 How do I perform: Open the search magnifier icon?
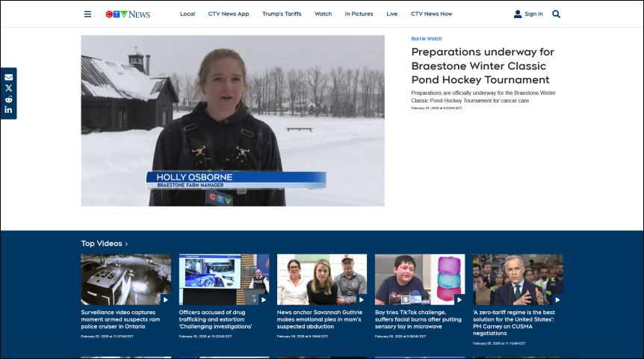point(556,14)
